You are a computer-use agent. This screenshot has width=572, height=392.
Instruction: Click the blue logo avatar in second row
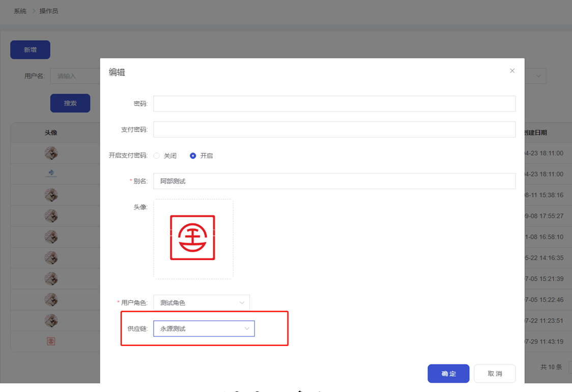point(51,174)
